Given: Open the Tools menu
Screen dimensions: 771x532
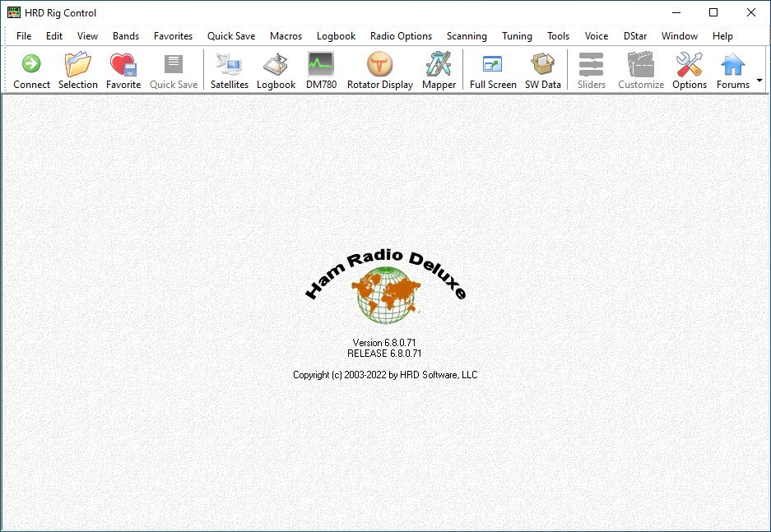Looking at the screenshot, I should [558, 36].
